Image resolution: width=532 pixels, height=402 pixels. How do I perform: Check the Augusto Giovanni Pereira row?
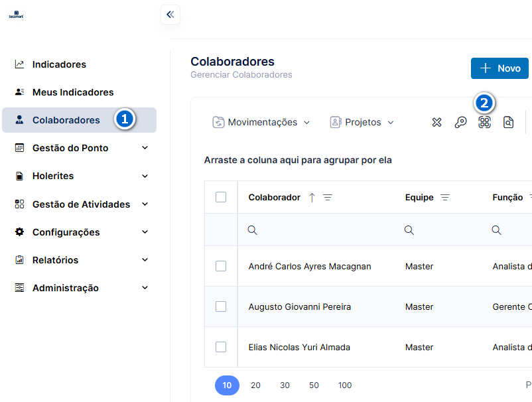[x=221, y=306]
